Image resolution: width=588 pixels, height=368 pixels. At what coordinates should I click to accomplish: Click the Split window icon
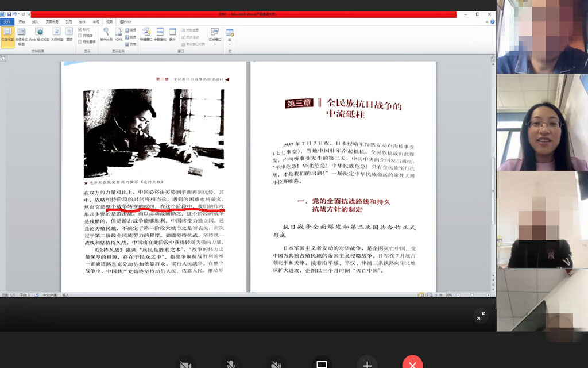coord(172,33)
